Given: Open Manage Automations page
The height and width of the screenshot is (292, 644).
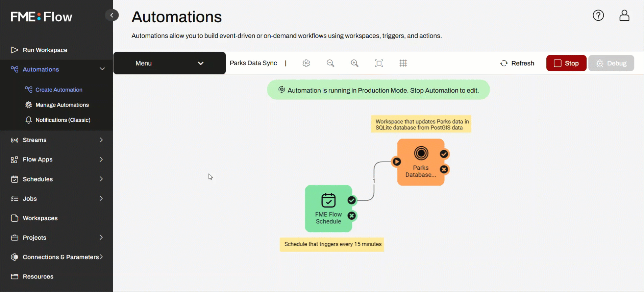Looking at the screenshot, I should pos(62,105).
